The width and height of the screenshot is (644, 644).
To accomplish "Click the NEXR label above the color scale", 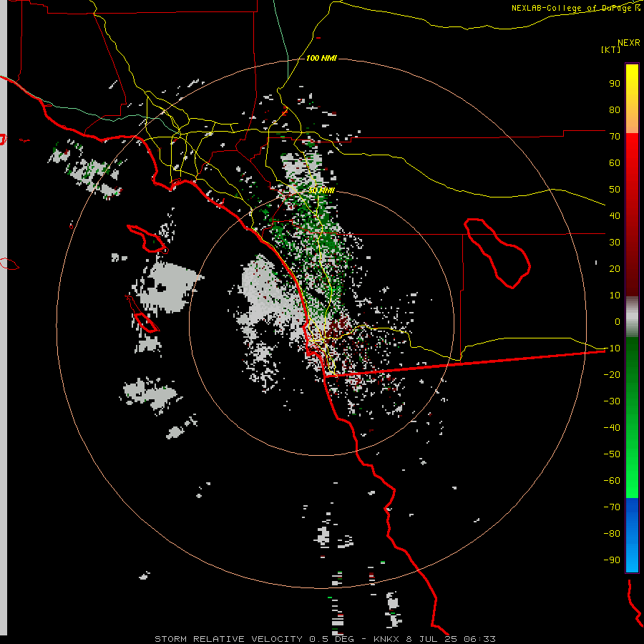I will (629, 43).
